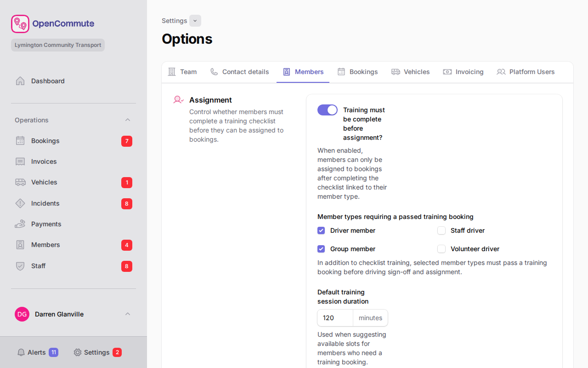Click the Members badge icon in sidebar
This screenshot has height=368, width=588.
point(20,245)
